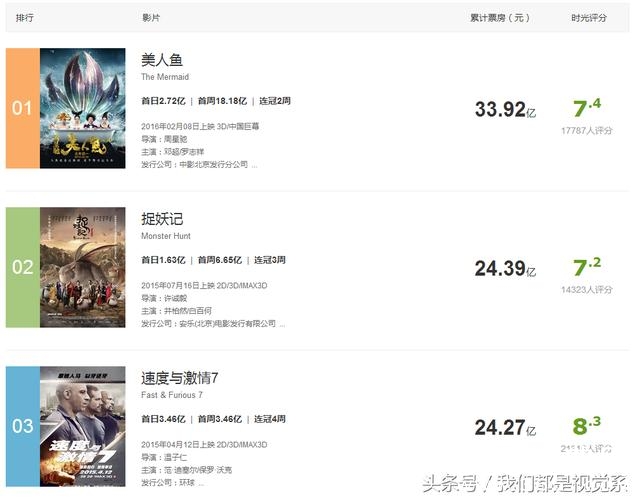
Task: Click the 累计票房（元）column header
Action: pyautogui.click(x=500, y=18)
